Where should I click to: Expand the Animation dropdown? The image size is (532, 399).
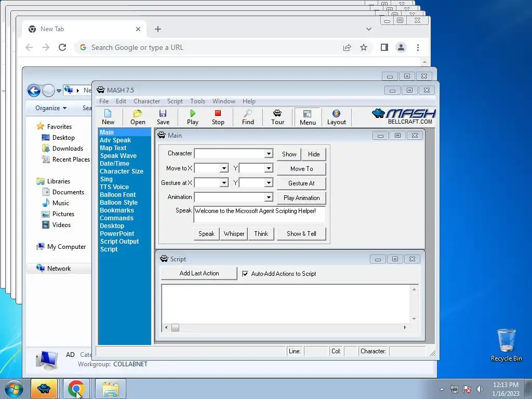tap(269, 197)
